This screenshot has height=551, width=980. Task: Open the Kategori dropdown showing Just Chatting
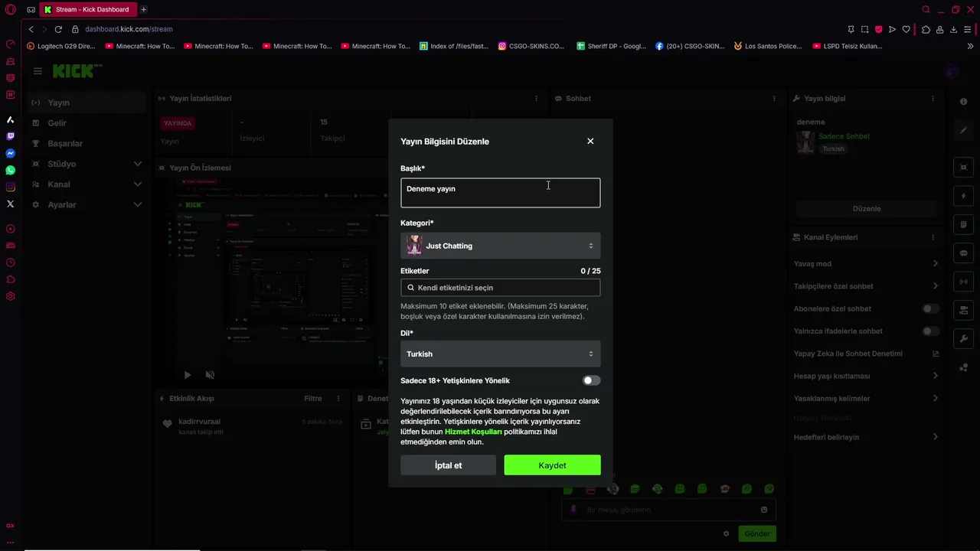point(500,246)
